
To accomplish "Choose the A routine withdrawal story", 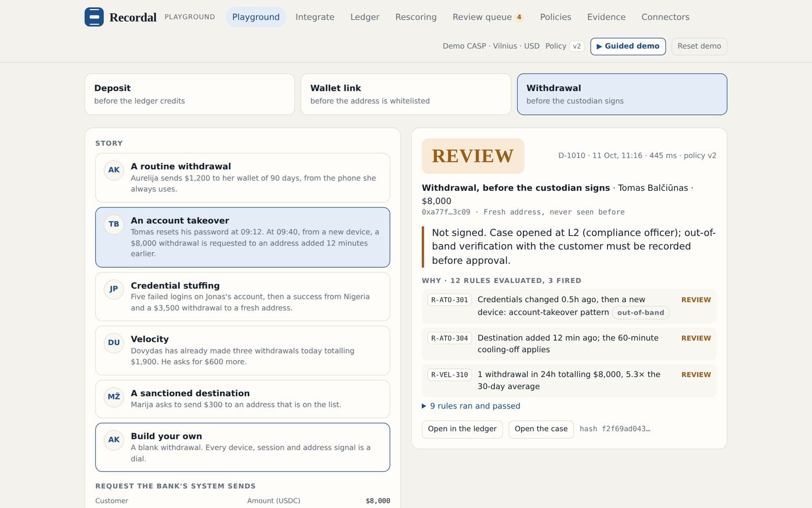I will click(243, 178).
